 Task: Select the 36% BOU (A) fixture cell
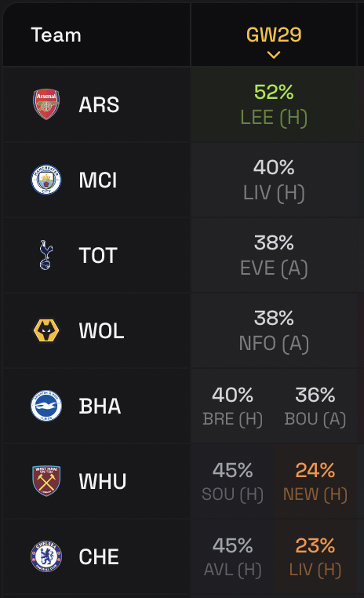click(315, 406)
